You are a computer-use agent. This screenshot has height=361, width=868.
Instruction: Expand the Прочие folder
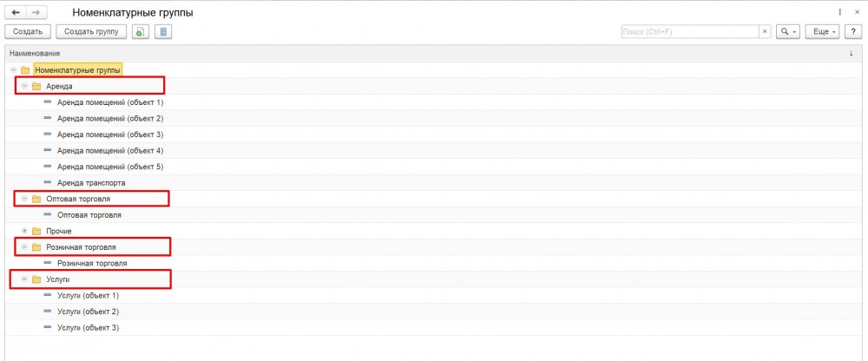coord(24,230)
